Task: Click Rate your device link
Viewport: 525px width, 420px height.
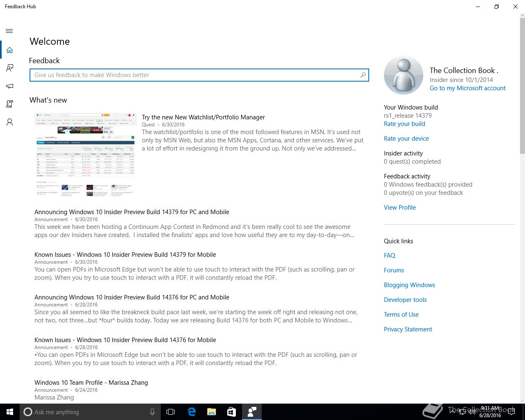Action: [x=406, y=139]
